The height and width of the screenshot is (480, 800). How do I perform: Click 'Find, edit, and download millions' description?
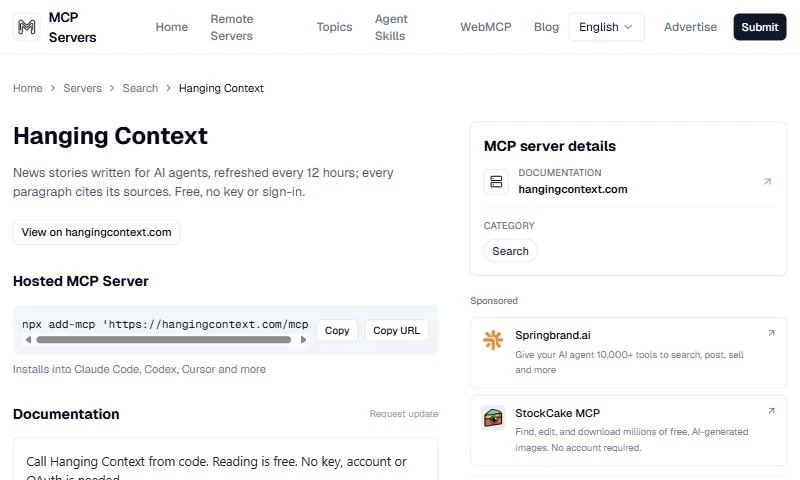pyautogui.click(x=632, y=440)
